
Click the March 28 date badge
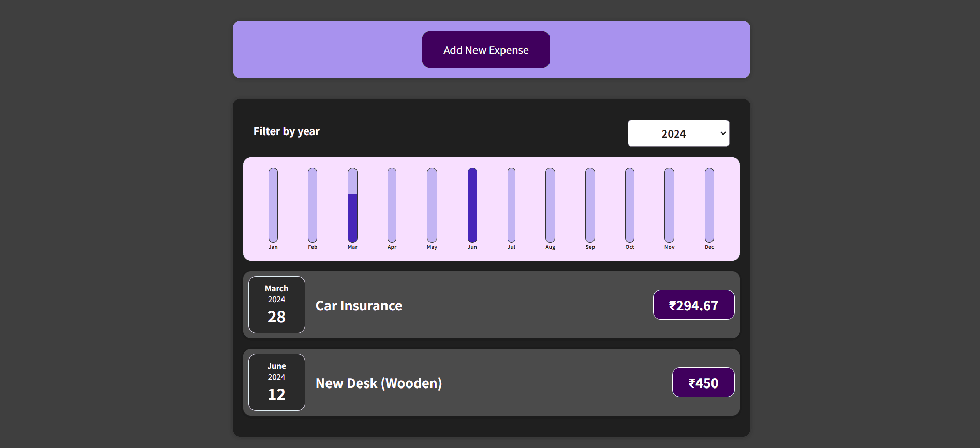277,305
